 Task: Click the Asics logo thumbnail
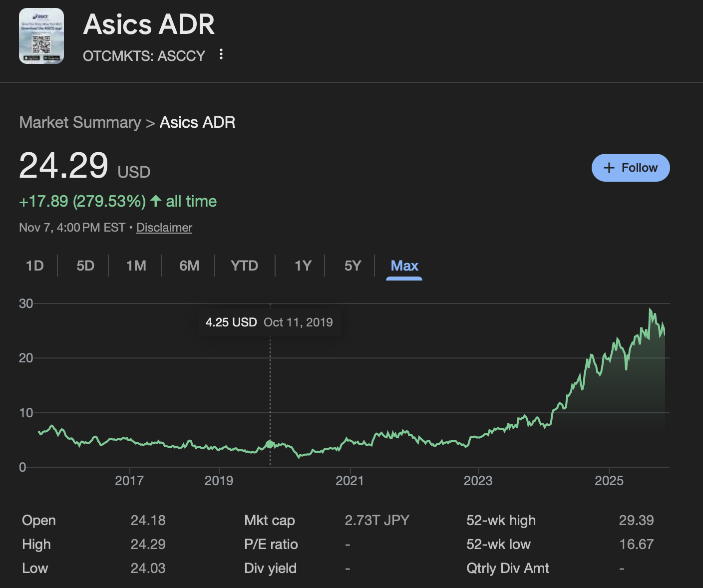[41, 36]
